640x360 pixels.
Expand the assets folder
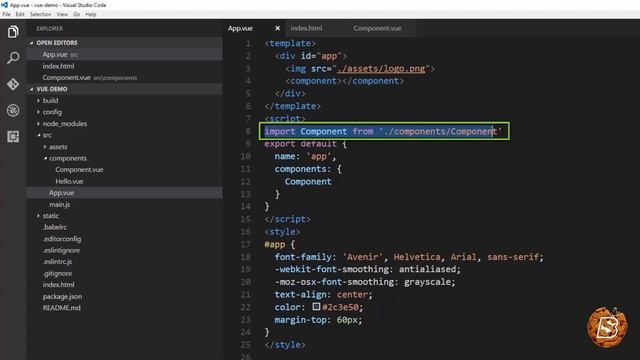click(58, 147)
